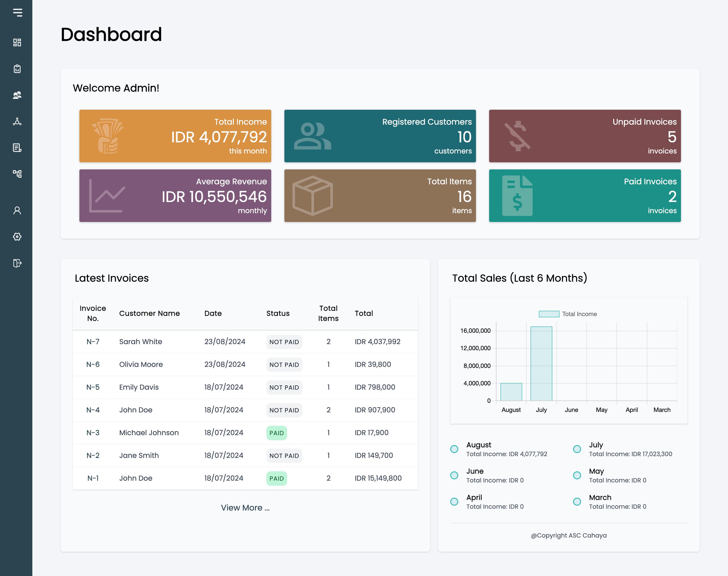Click the Customer Name column header
728x576 pixels.
149,313
